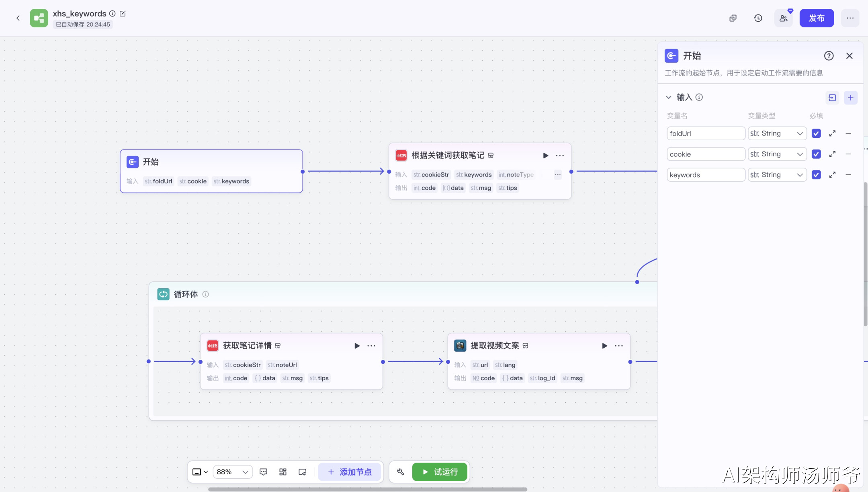
Task: Open the 88% zoom level dropdown
Action: (x=233, y=472)
